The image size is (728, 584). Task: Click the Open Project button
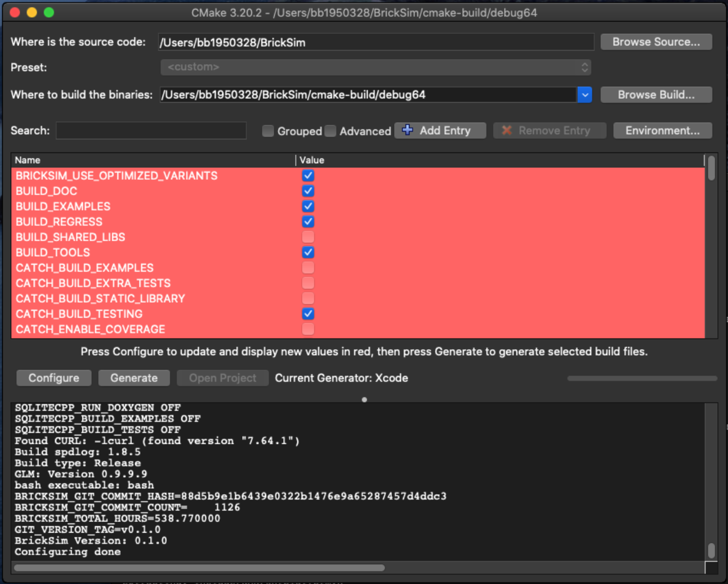(222, 378)
